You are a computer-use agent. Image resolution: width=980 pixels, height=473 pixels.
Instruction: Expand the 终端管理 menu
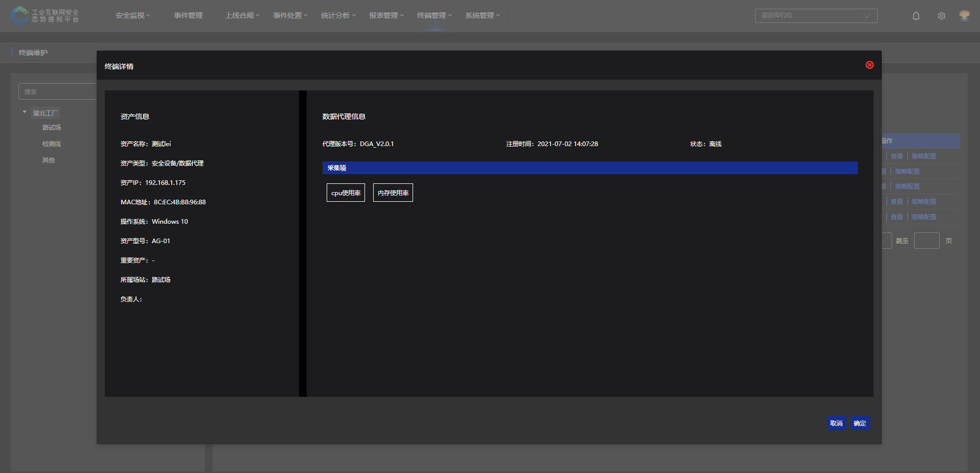point(434,16)
